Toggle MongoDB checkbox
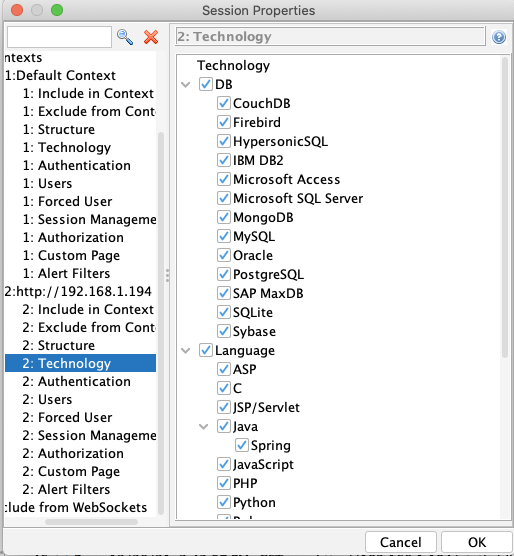The width and height of the screenshot is (514, 556). click(x=224, y=217)
